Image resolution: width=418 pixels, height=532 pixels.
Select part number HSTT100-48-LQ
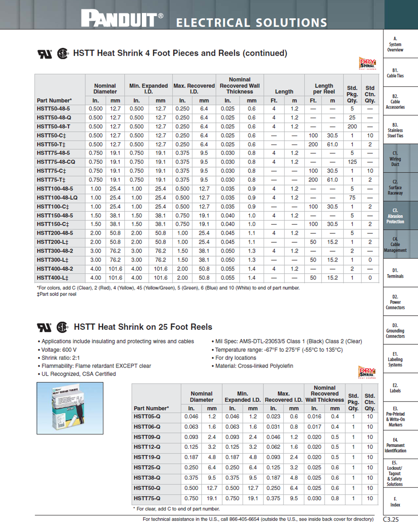(x=57, y=198)
